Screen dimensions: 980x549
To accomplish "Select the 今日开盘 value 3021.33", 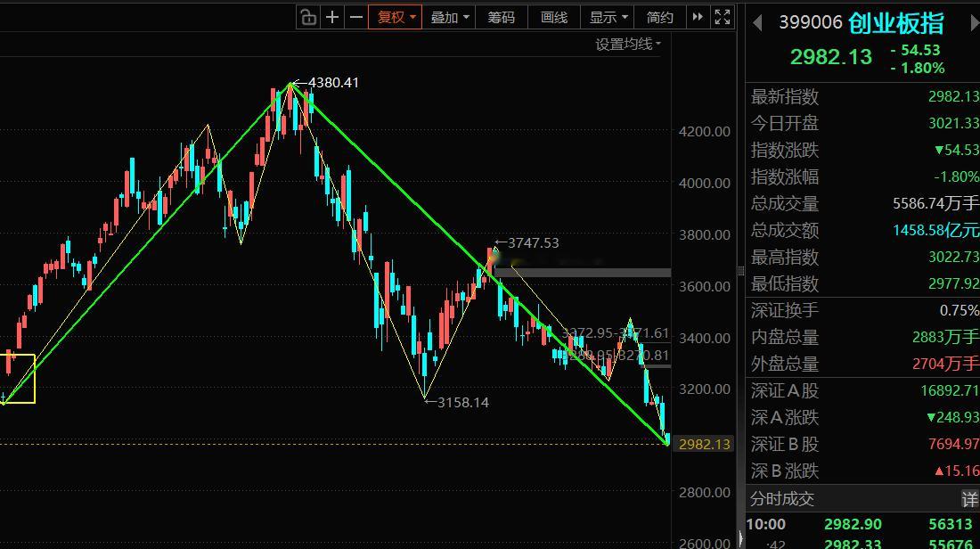I will [953, 123].
